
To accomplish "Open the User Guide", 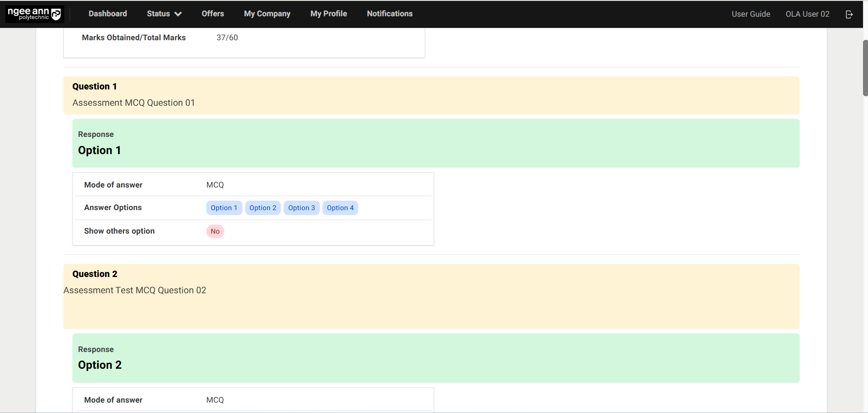I will pos(750,14).
